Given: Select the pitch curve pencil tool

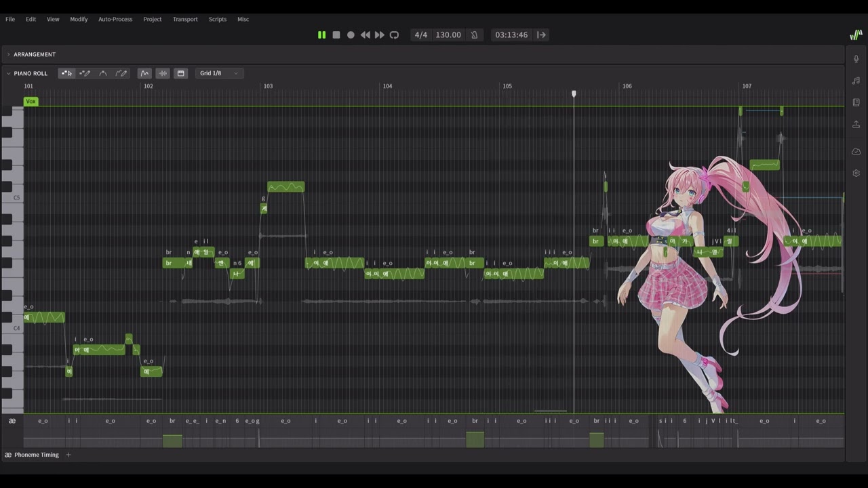Looking at the screenshot, I should 121,73.
